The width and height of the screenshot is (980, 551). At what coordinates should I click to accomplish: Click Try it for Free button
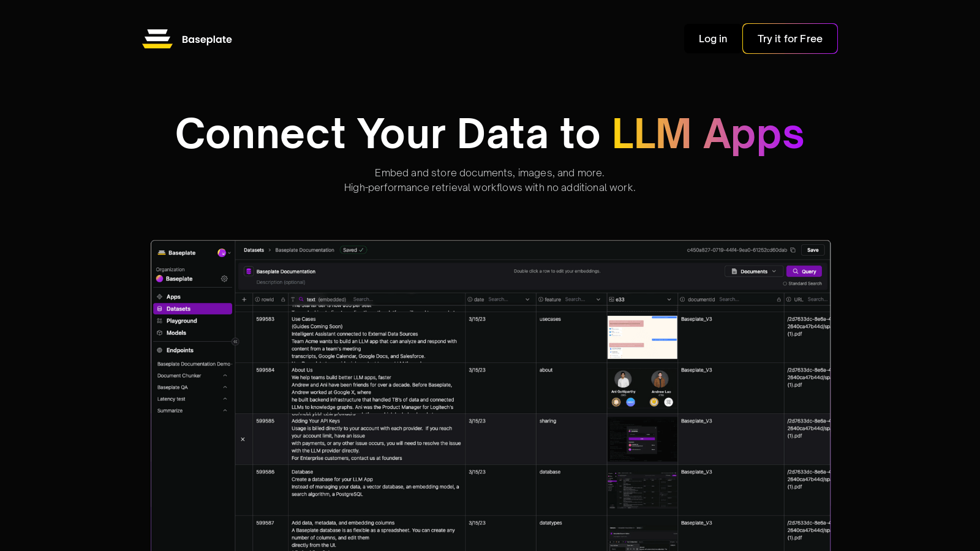pos(790,39)
